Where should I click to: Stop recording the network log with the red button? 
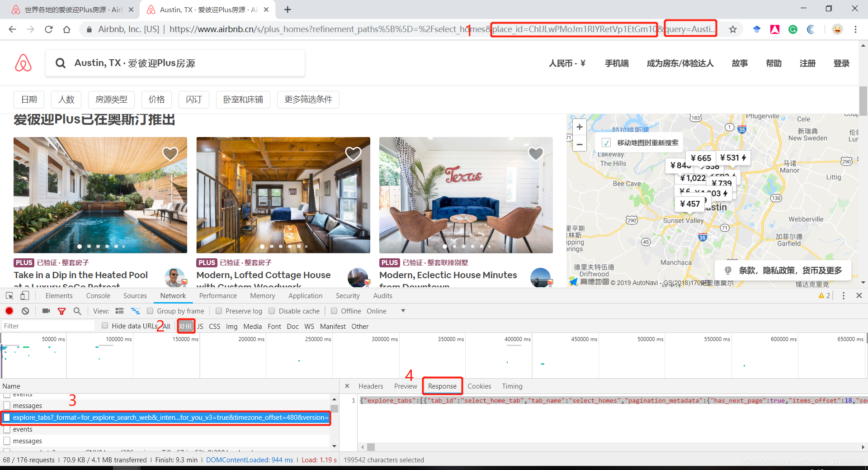point(9,311)
